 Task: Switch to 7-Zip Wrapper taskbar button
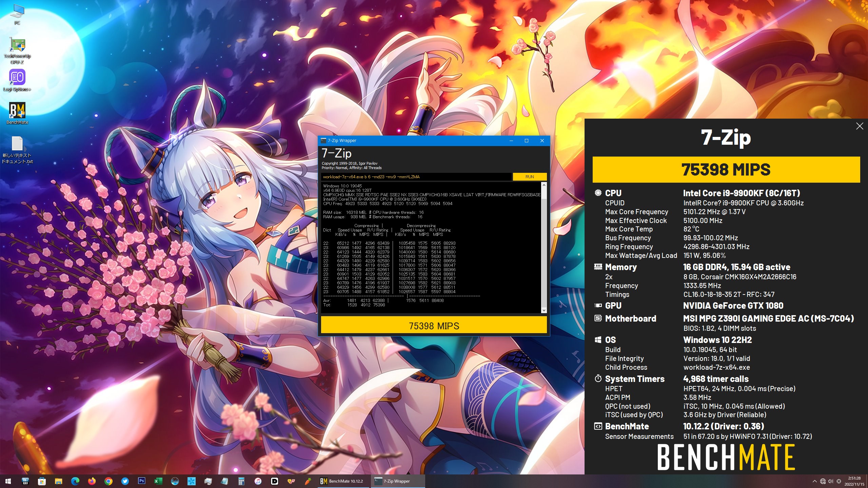pyautogui.click(x=398, y=481)
